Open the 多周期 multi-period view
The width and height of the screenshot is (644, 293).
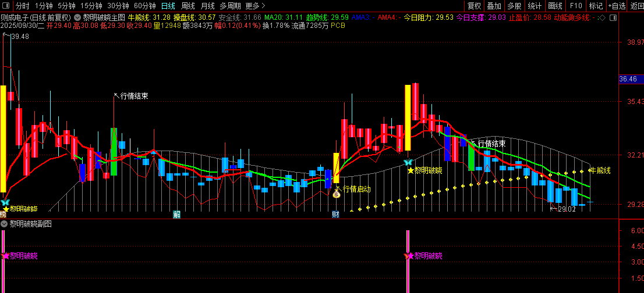pos(230,6)
